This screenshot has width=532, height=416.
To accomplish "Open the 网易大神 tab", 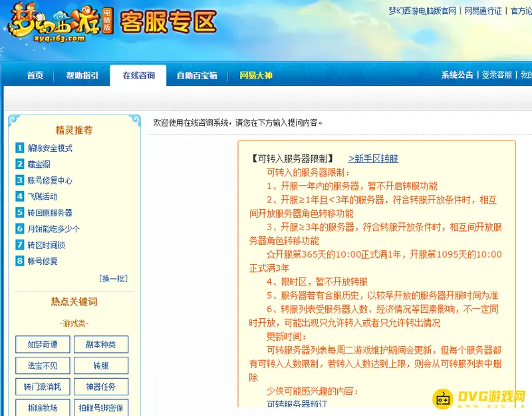I will [256, 75].
